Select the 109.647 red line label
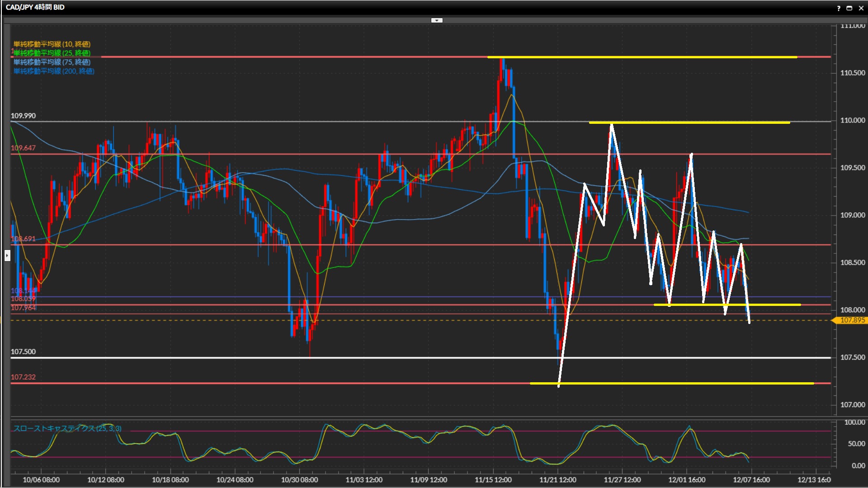 [24, 148]
